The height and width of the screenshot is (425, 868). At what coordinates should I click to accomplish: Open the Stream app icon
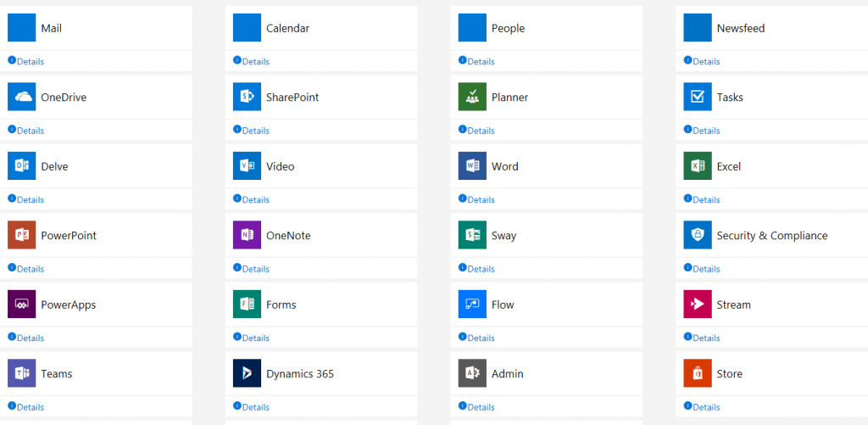pos(698,305)
